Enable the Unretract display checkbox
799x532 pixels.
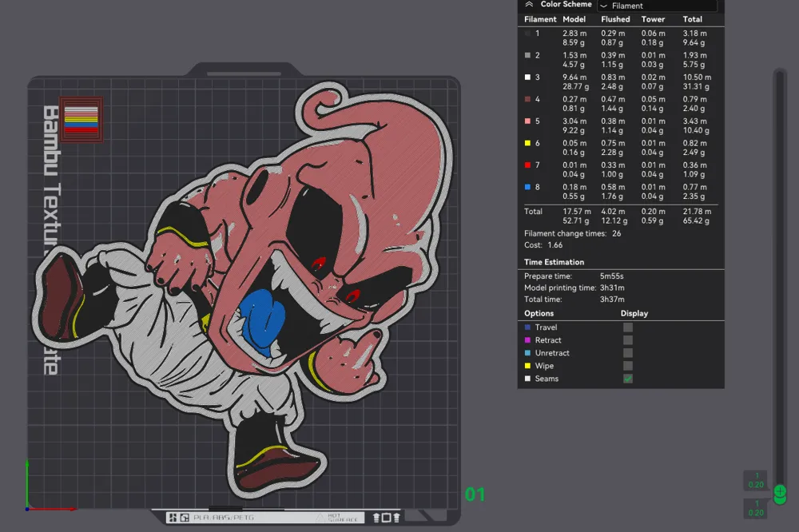coord(628,352)
